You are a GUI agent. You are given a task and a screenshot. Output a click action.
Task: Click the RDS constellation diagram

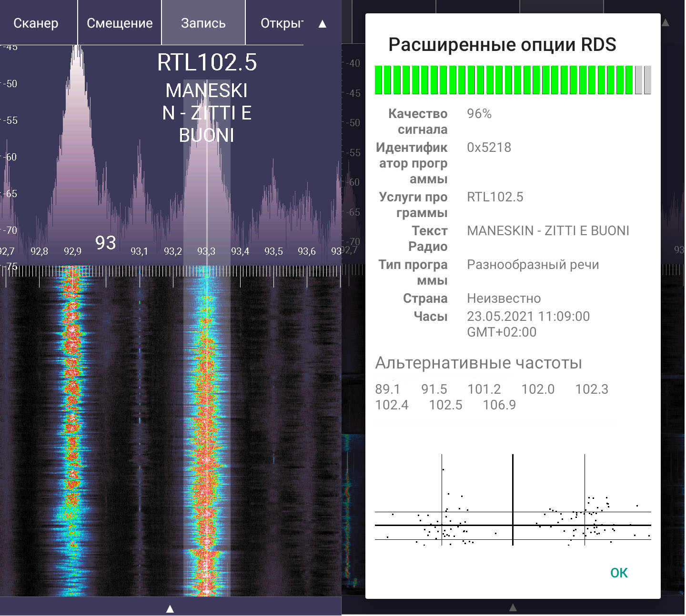513,500
